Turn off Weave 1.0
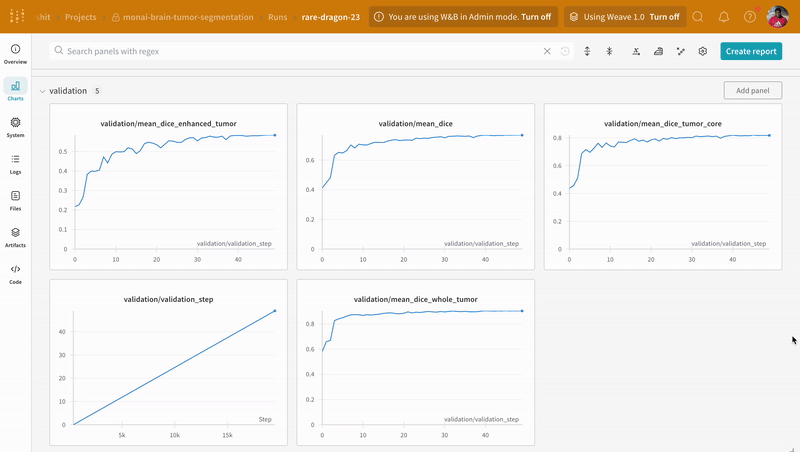 663,17
